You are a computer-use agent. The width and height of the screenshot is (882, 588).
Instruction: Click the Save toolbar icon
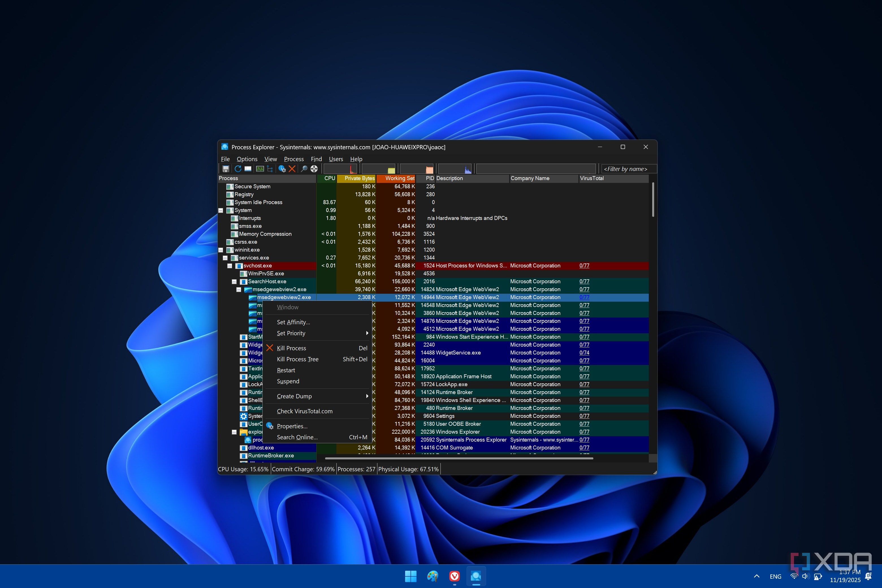226,169
